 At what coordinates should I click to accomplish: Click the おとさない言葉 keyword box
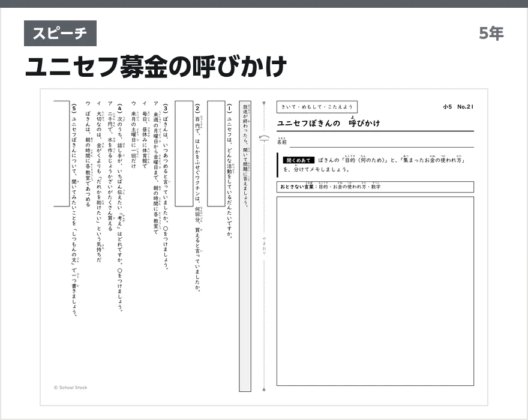click(x=375, y=187)
